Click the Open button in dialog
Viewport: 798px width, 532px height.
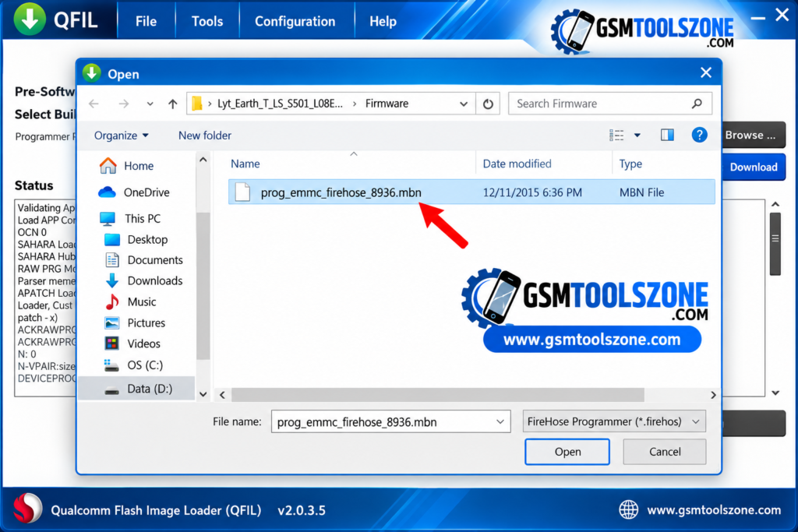[567, 452]
